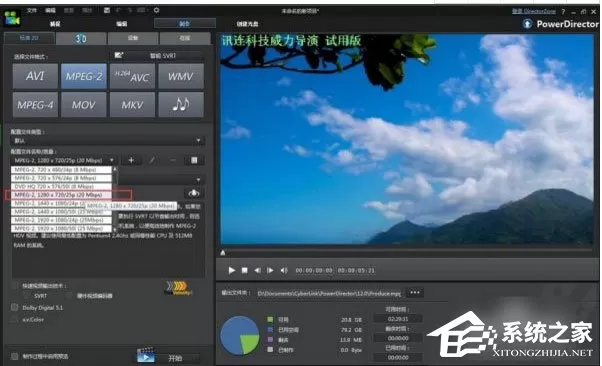Go to the Produce module
602x366 pixels.
(184, 24)
